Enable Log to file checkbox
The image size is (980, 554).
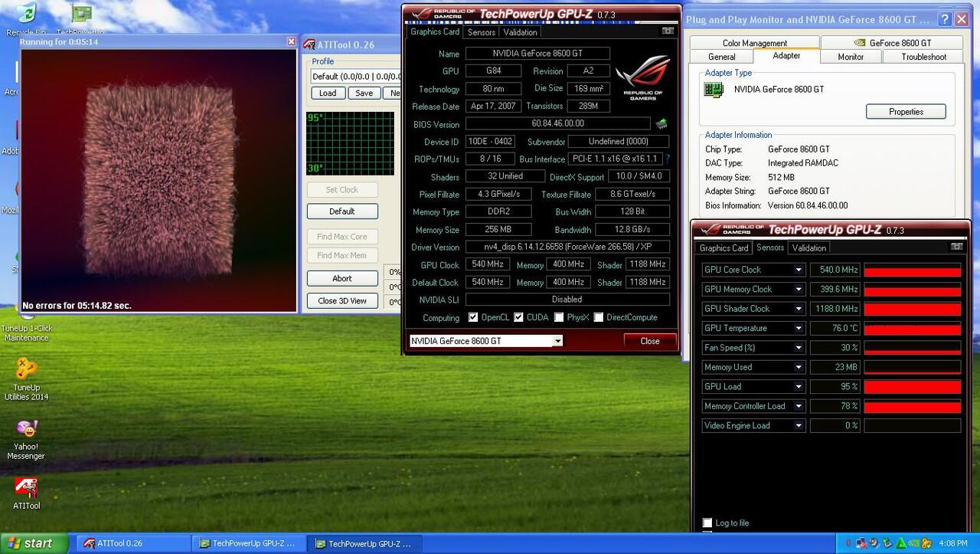[707, 523]
